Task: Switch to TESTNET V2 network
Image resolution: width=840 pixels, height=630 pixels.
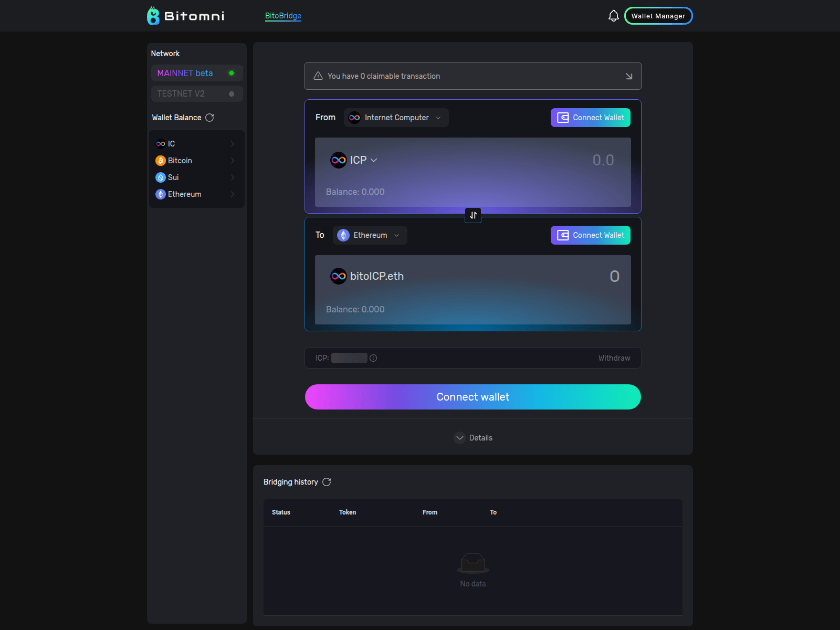Action: 197,93
